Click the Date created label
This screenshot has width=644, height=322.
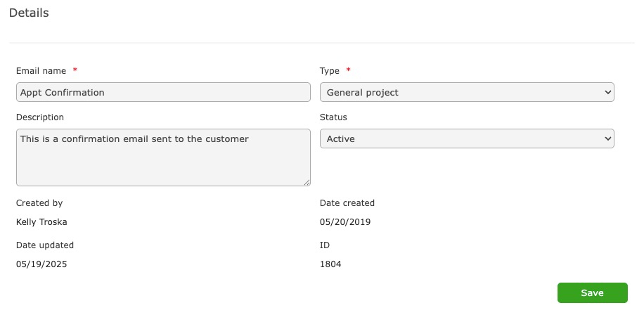pos(347,203)
